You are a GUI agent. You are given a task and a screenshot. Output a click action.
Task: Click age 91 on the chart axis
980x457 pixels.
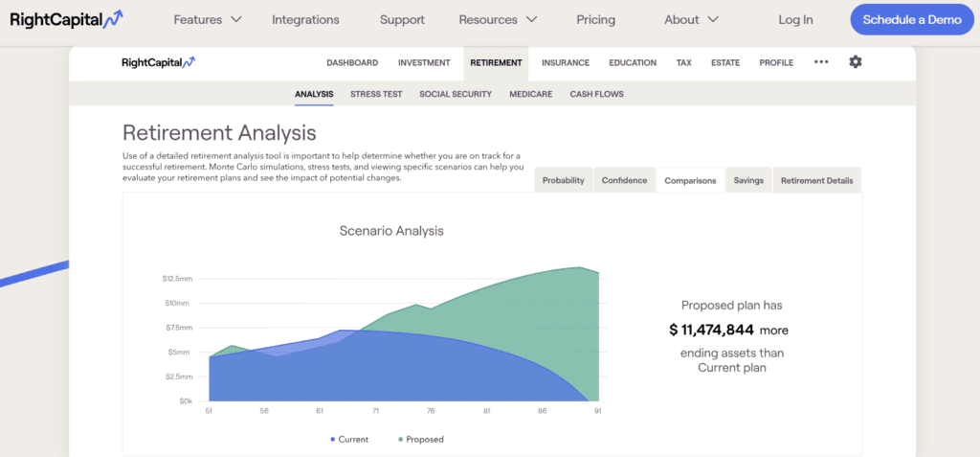[x=598, y=411]
